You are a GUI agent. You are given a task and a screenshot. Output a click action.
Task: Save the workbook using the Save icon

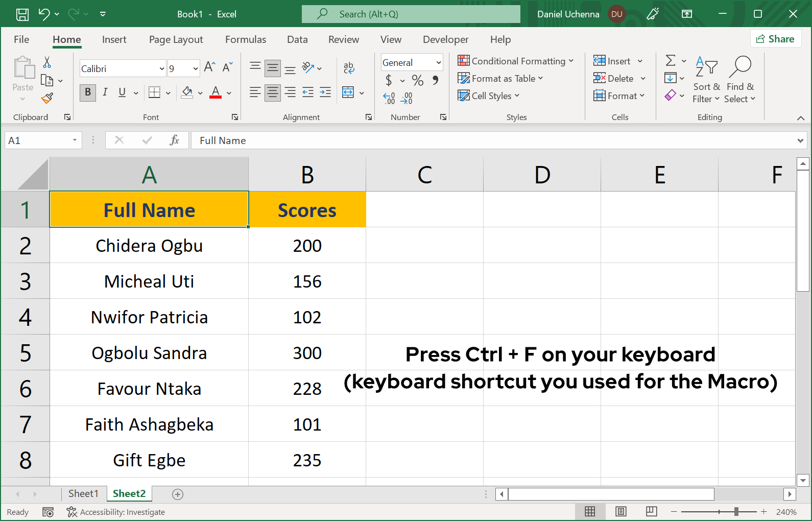click(x=22, y=14)
